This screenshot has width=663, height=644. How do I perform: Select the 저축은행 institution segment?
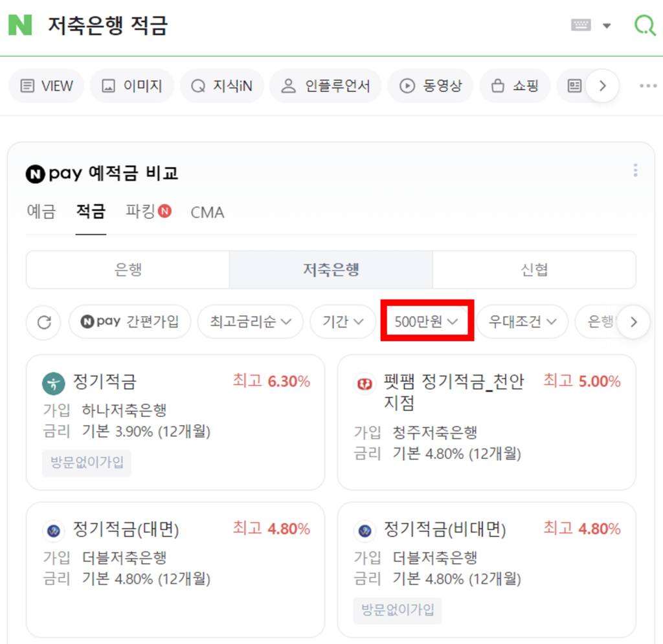point(331,270)
